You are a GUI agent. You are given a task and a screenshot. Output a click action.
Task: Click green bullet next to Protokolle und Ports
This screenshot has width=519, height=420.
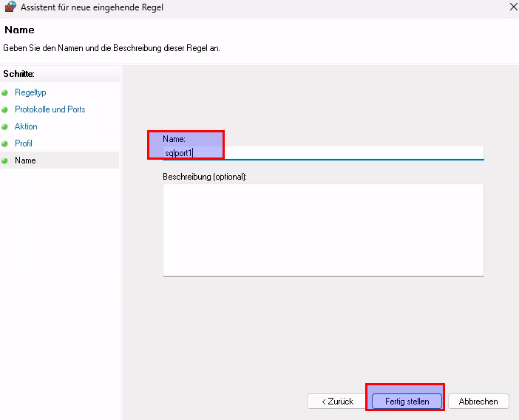[x=5, y=110]
